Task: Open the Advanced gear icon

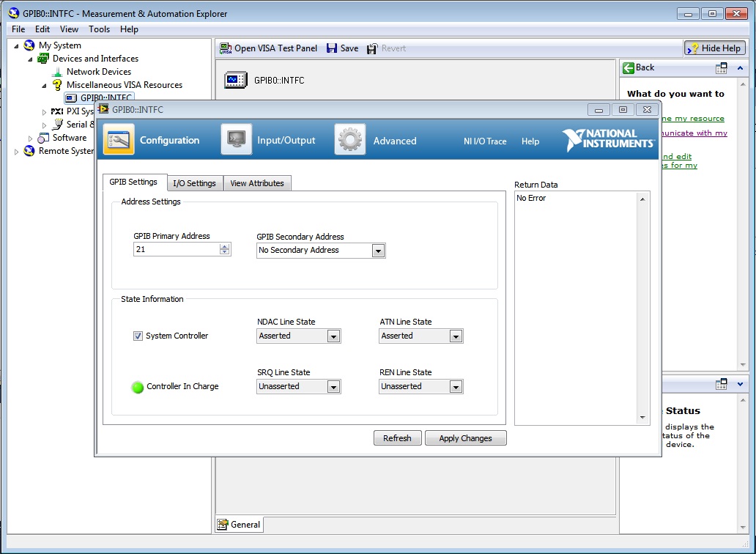Action: [350, 139]
